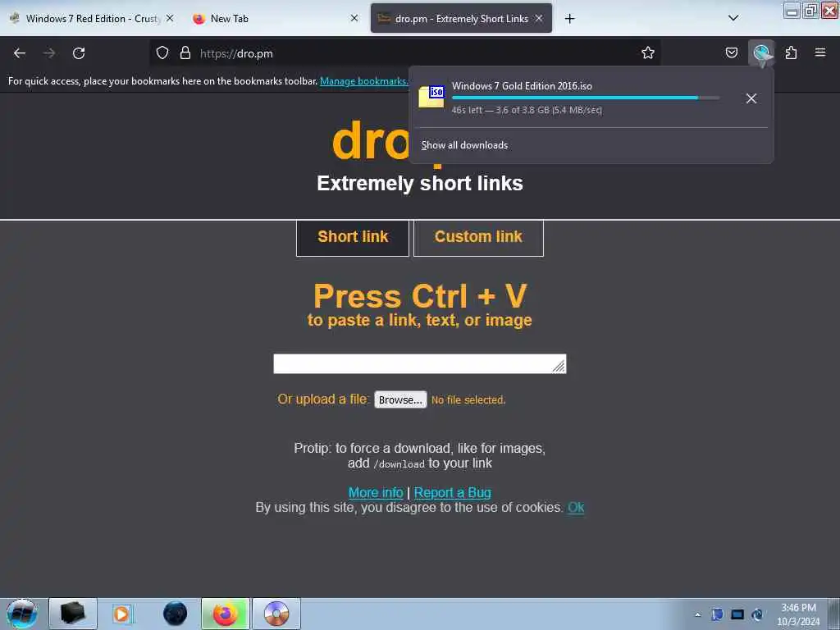Screen dimensions: 840x630
Task: Open the Windows Start orb
Action: pos(22,614)
